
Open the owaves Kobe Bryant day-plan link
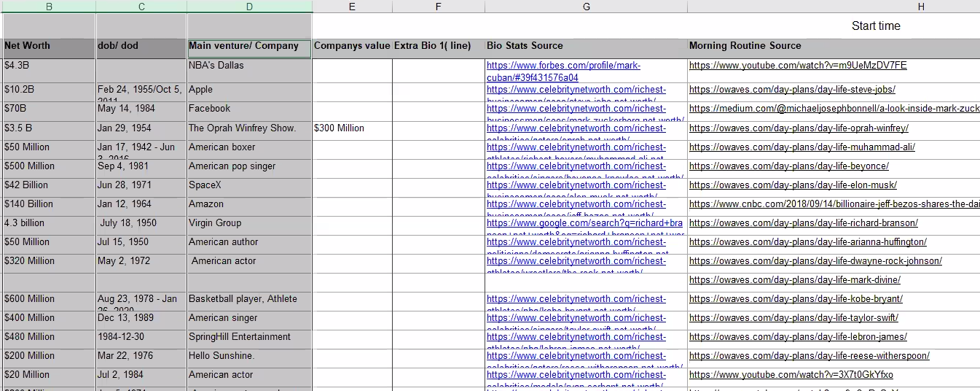(796, 299)
